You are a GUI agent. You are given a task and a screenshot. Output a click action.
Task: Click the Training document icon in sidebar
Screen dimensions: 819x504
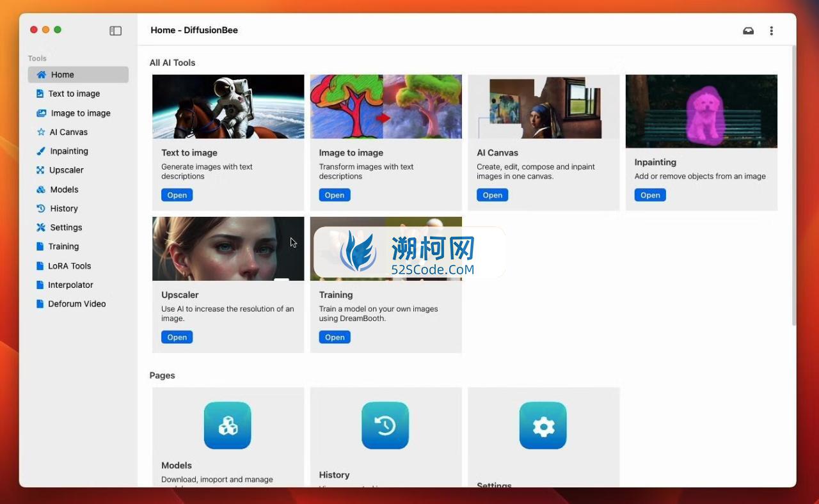tap(40, 246)
